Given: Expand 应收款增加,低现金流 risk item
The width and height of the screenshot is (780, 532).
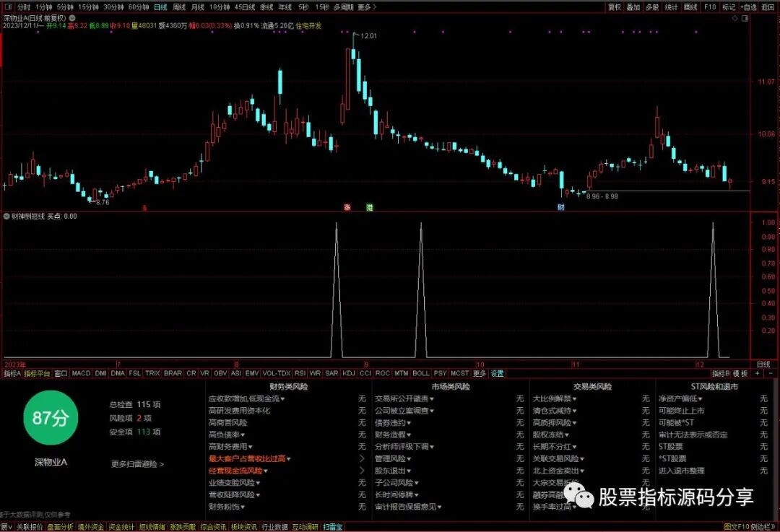Looking at the screenshot, I should [247, 398].
